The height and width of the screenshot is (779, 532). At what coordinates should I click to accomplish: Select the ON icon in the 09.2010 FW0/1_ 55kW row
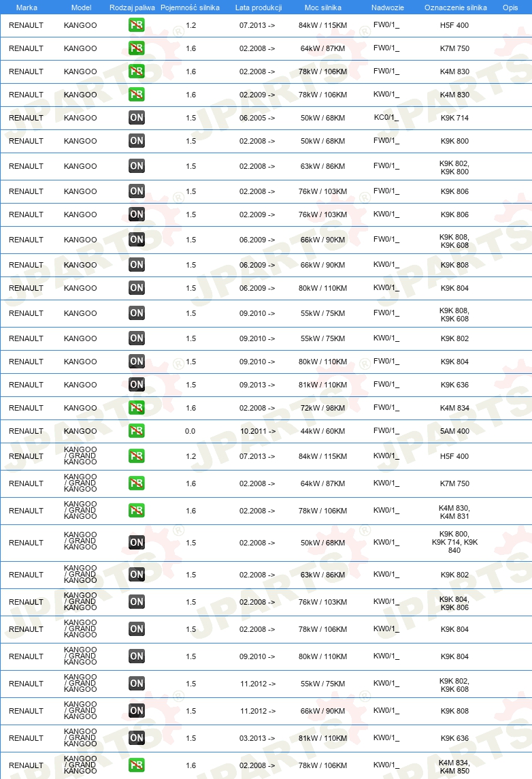click(137, 313)
